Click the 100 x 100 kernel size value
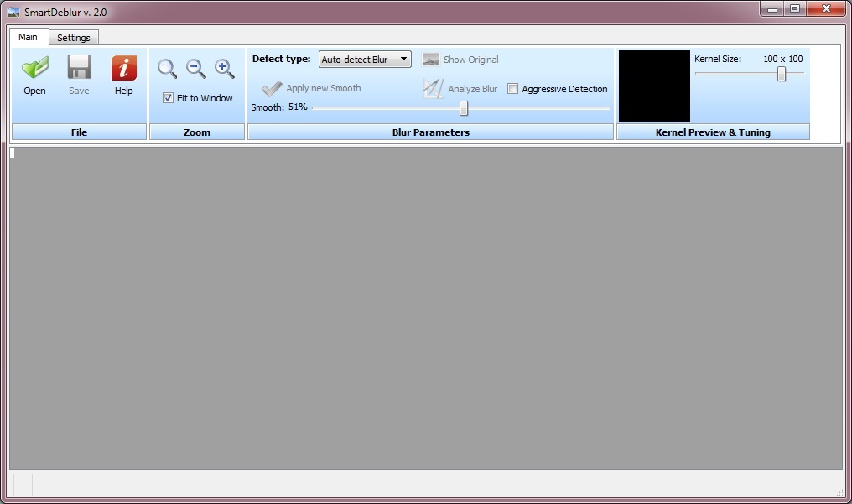The width and height of the screenshot is (852, 504). click(783, 59)
